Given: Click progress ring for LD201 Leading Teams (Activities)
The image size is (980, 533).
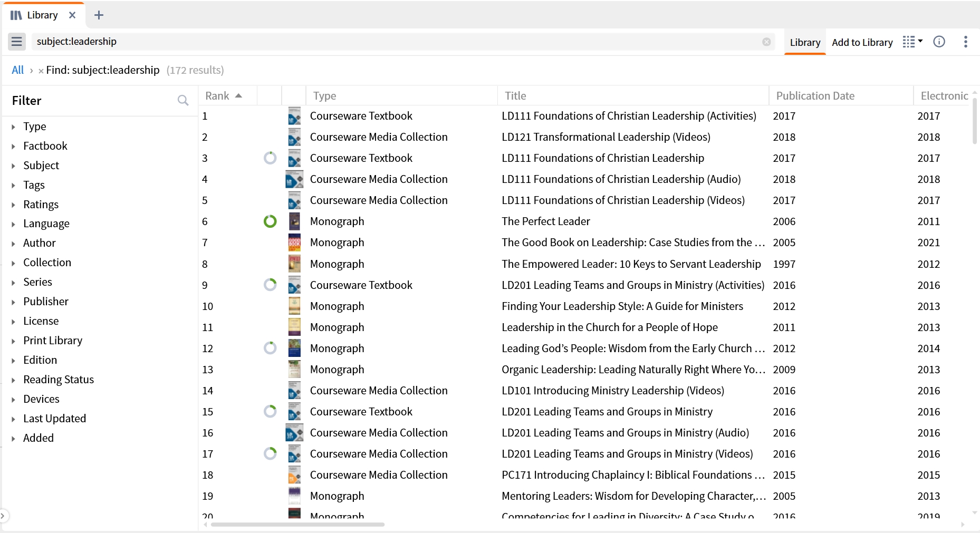Looking at the screenshot, I should click(270, 285).
